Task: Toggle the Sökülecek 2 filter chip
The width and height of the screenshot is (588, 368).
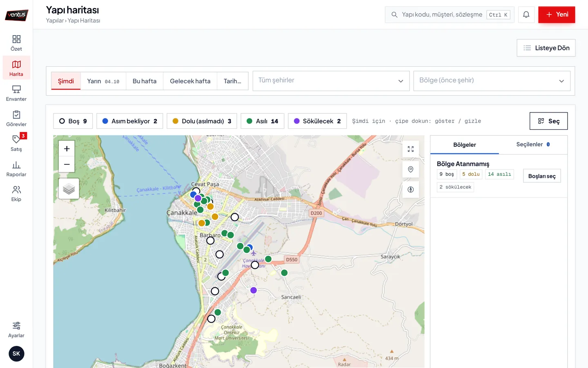Action: (317, 121)
